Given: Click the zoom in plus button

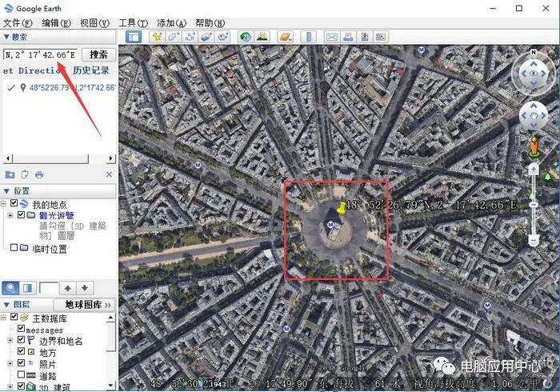Looking at the screenshot, I should [534, 170].
